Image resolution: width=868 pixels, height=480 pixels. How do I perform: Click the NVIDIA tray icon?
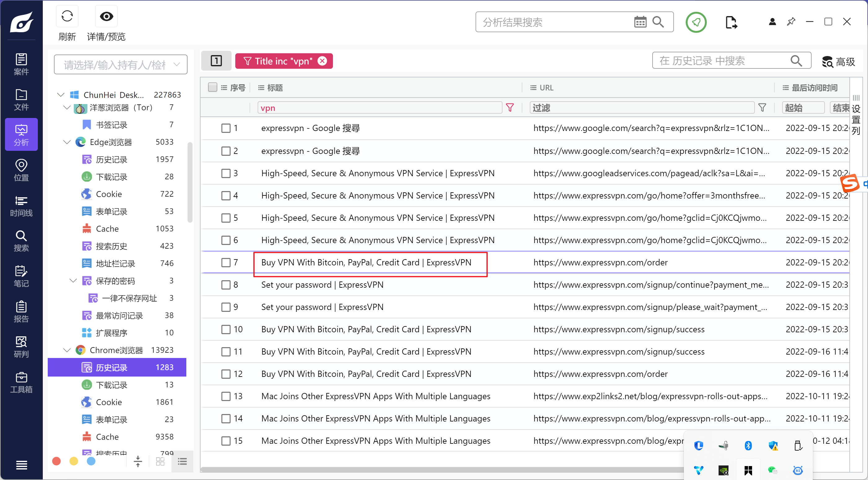(x=724, y=470)
